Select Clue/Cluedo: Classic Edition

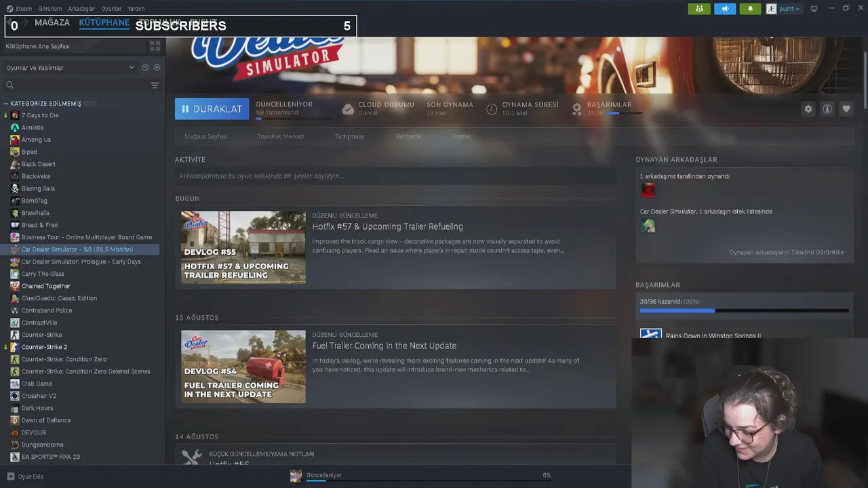[x=59, y=298]
